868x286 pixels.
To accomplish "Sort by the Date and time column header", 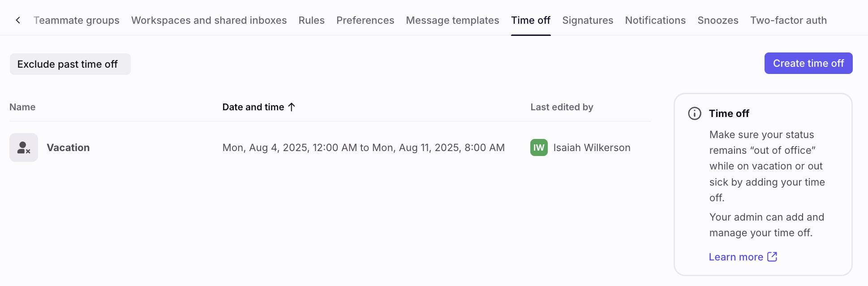I will [x=254, y=107].
